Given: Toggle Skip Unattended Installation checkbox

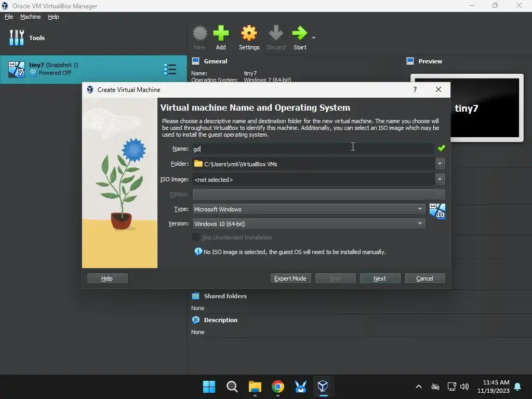Looking at the screenshot, I should pos(196,237).
